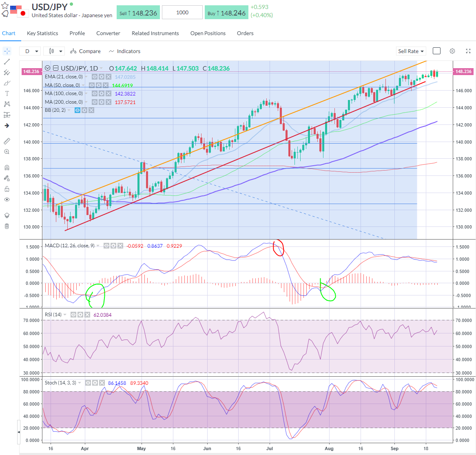Switch to the Chart tab
The width and height of the screenshot is (476, 455).
[9, 33]
